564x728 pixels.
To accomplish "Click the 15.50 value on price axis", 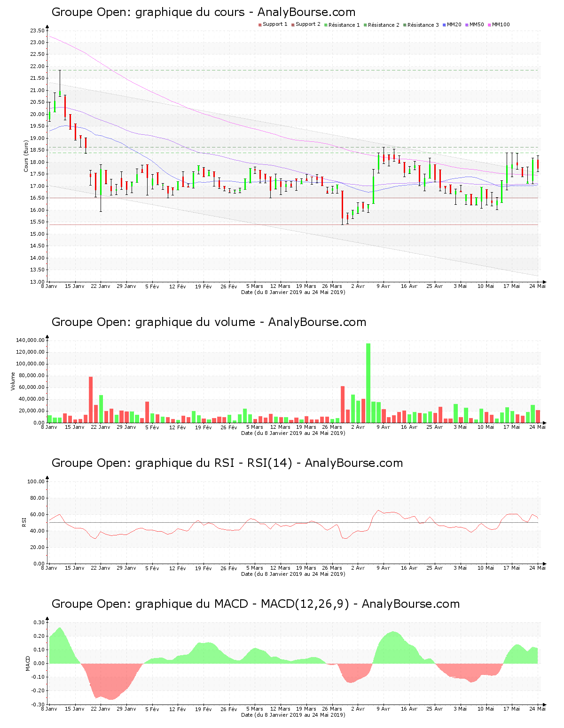I will [37, 222].
